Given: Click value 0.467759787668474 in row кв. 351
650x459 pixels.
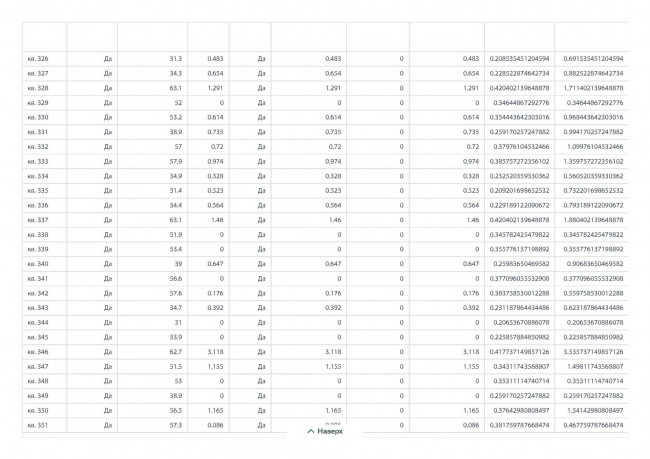Looking at the screenshot, I should coord(593,425).
